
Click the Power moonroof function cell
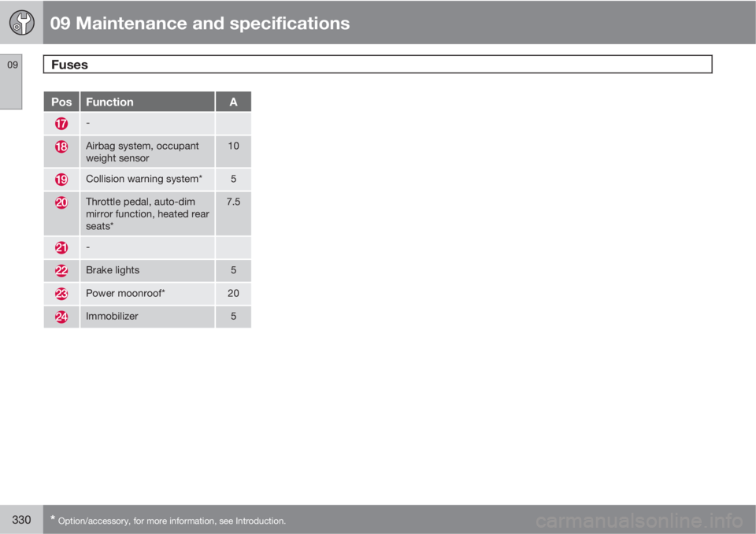tap(147, 293)
